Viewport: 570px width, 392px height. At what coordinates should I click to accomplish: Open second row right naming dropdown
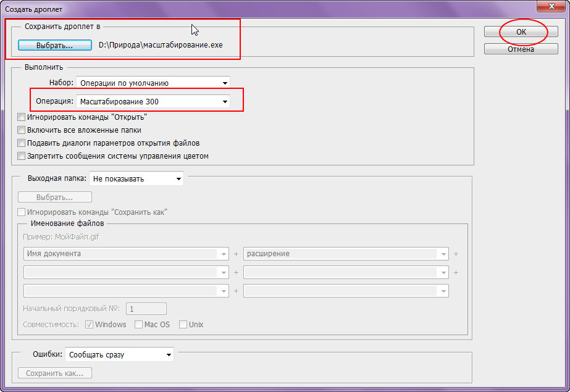point(346,272)
